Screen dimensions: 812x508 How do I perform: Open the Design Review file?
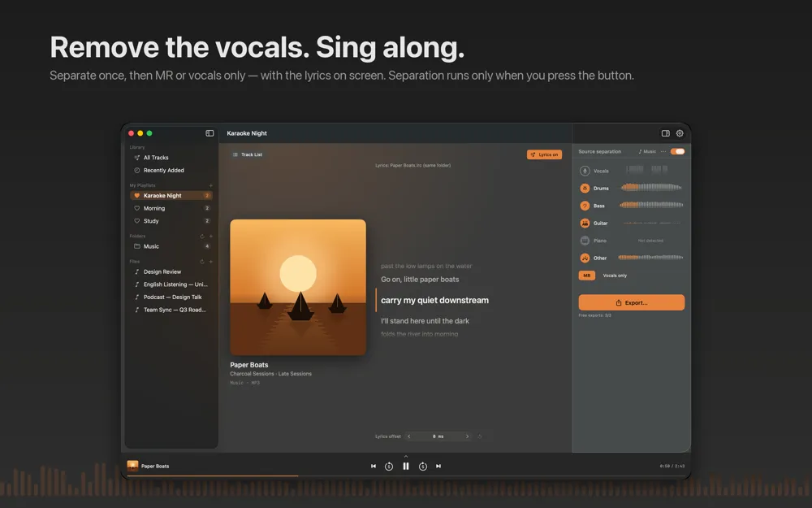point(171,271)
